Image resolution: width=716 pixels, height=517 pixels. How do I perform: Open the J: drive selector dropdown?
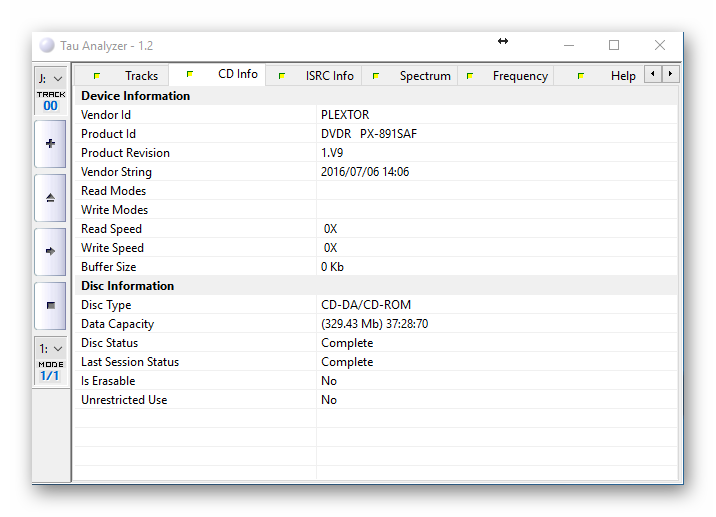click(x=50, y=78)
